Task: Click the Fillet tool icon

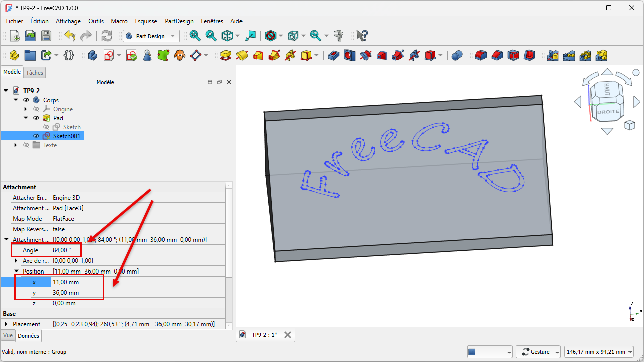Action: pos(480,55)
